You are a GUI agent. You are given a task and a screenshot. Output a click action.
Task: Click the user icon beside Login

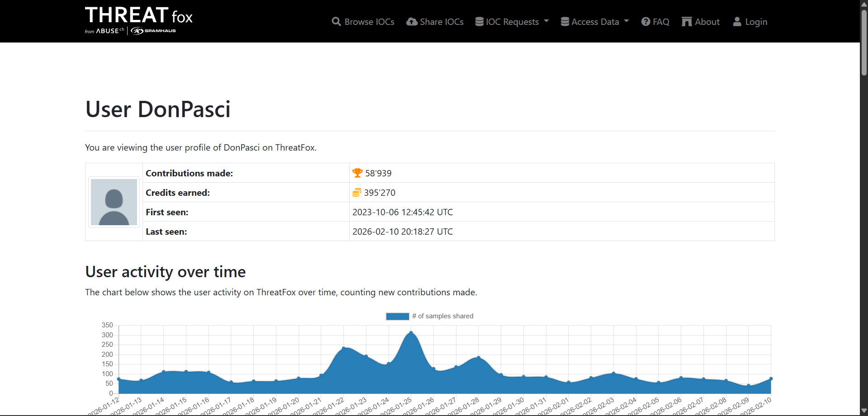pos(737,22)
